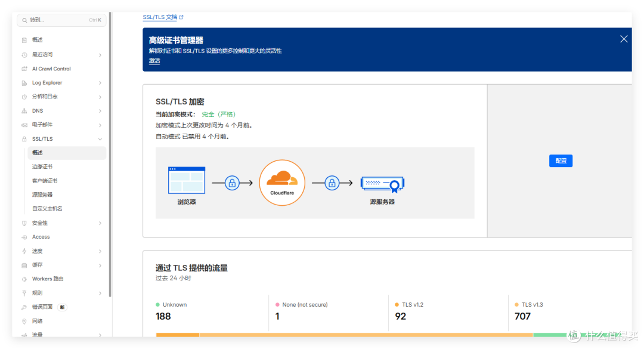This screenshot has height=349, width=644.
Task: Expand the 安全性 chevron
Action: click(100, 223)
